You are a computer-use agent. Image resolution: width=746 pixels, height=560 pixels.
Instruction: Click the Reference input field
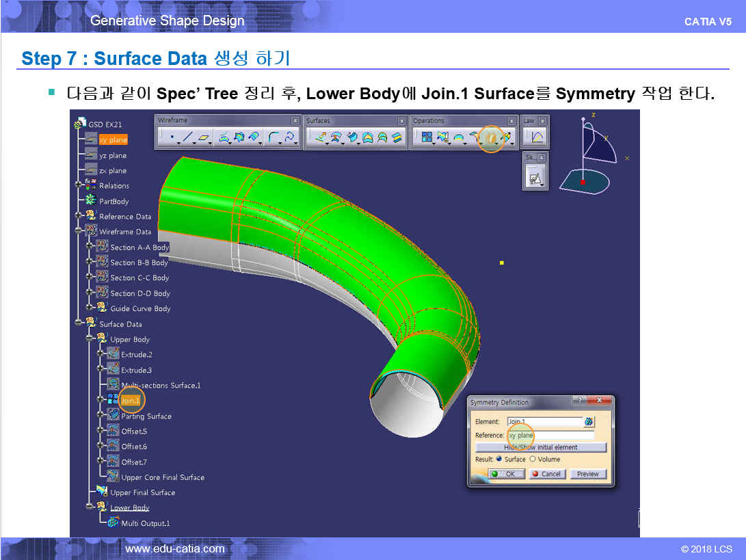point(550,435)
